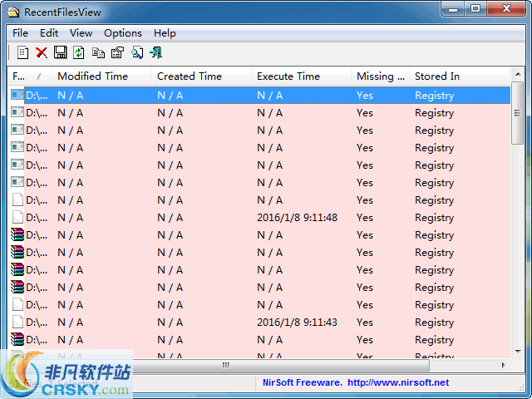The image size is (532, 399).
Task: Open the Help menu
Action: pos(165,33)
